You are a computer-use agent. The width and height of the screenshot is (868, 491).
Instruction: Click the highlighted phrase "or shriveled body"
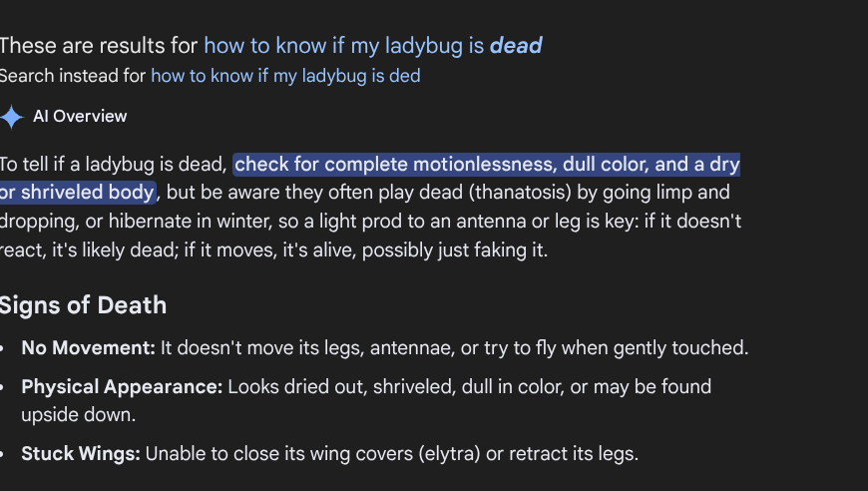(78, 193)
